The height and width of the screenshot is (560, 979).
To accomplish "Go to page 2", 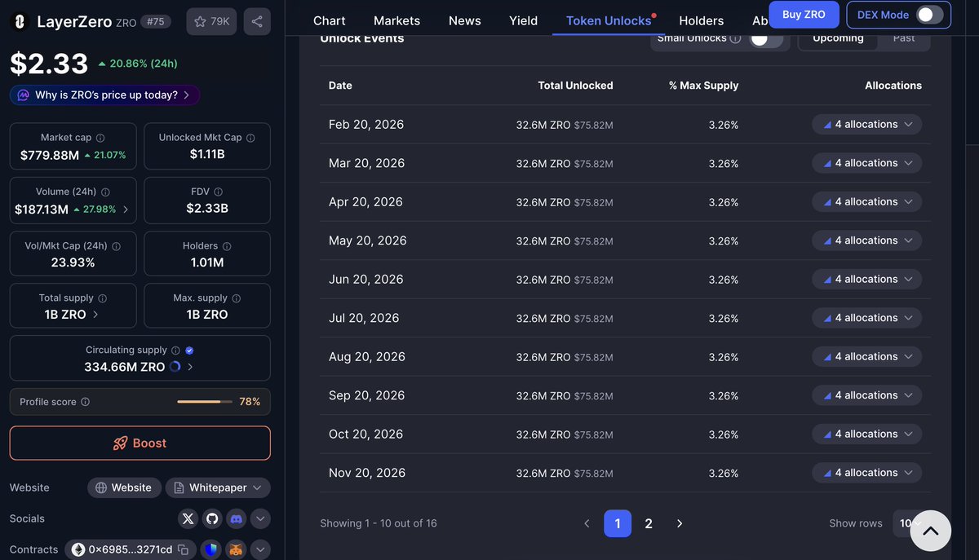I will (x=649, y=523).
